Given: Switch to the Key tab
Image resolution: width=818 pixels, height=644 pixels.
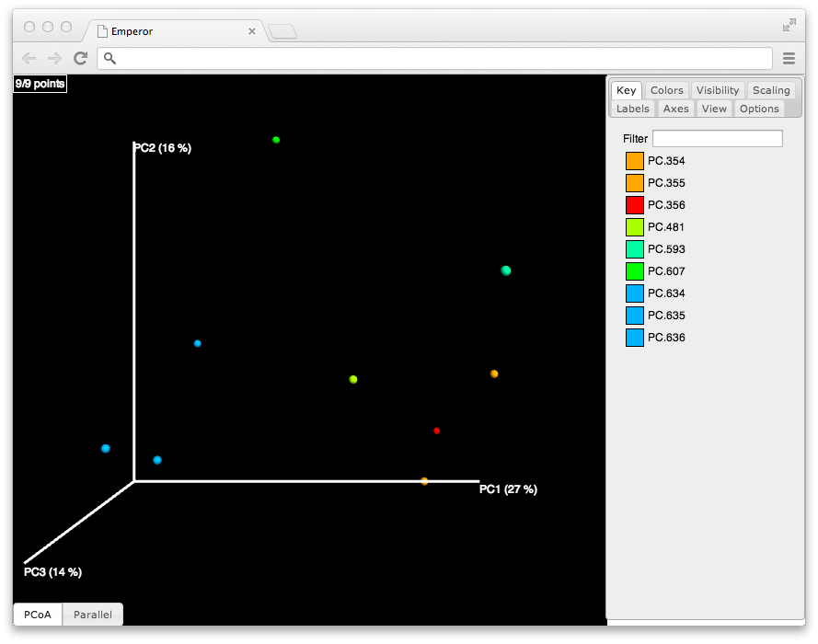Looking at the screenshot, I should 626,90.
